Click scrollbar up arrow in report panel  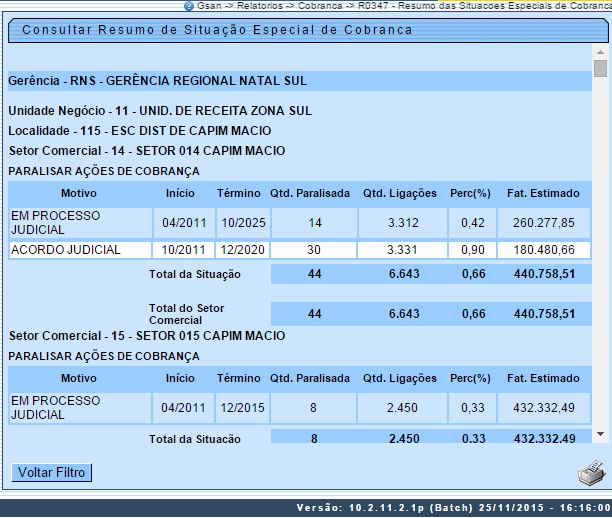coord(600,51)
